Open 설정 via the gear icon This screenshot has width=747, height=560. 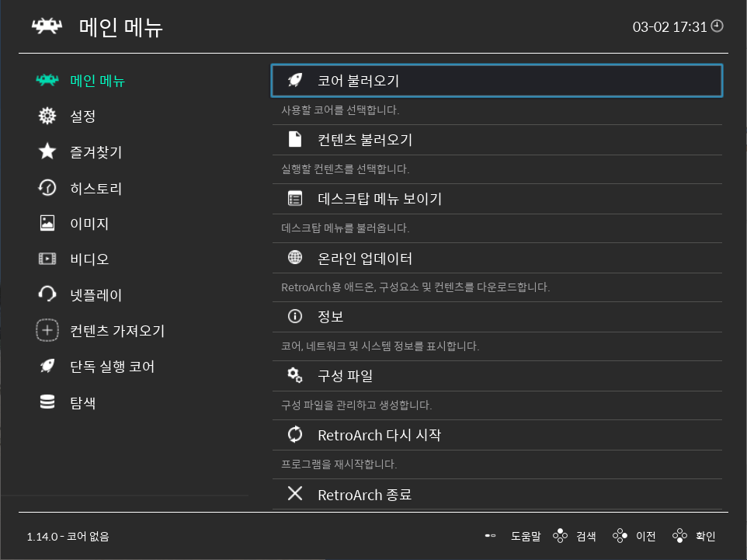pos(47,116)
